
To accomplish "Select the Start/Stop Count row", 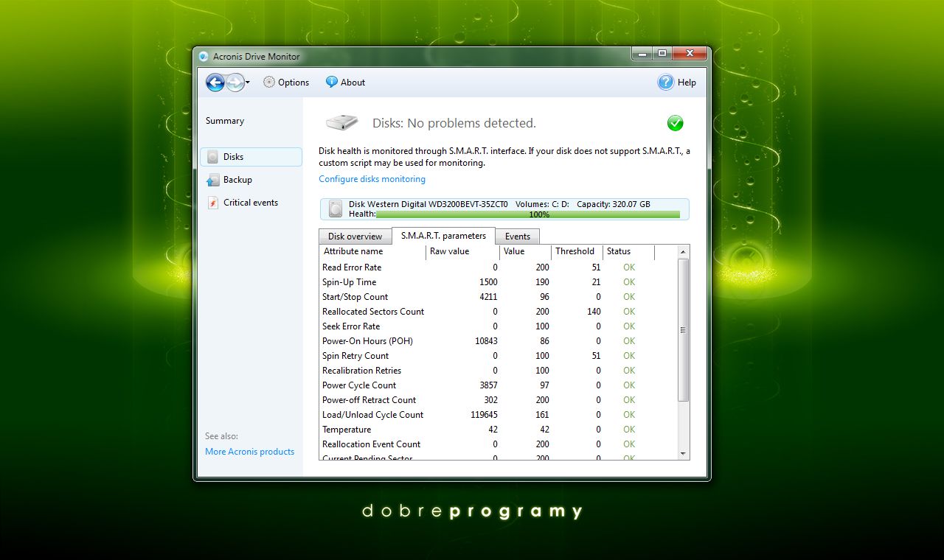I will 498,297.
